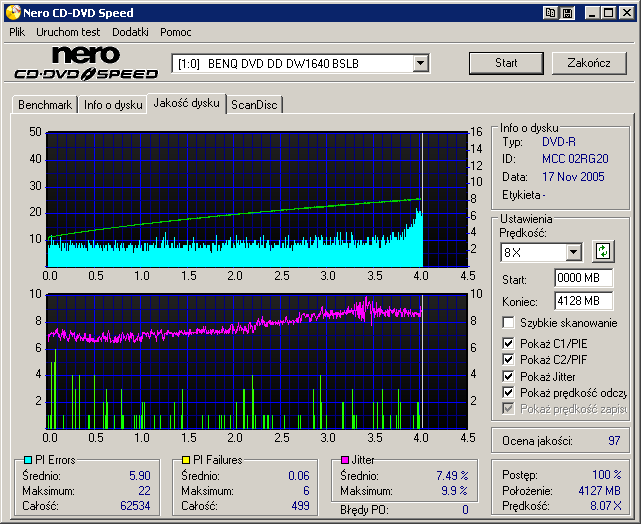Click PI Errors Całość value 62534

pyautogui.click(x=135, y=506)
